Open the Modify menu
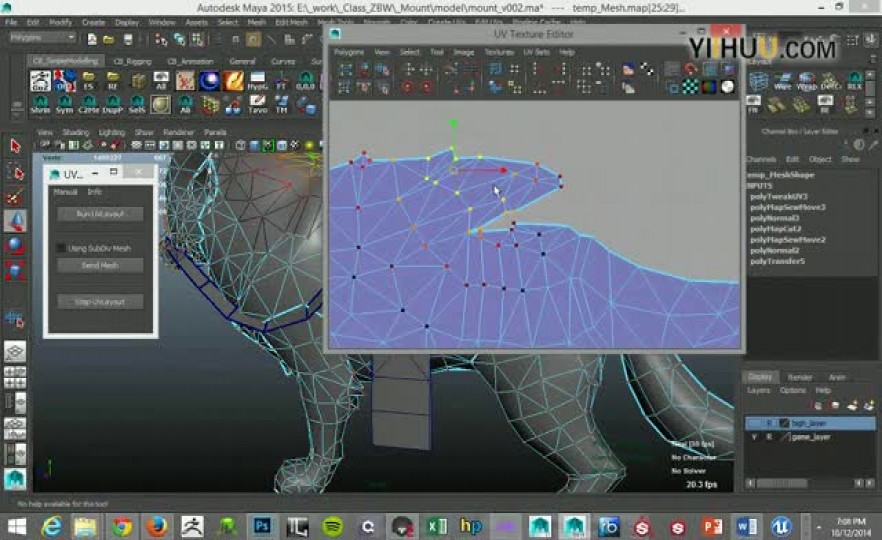This screenshot has width=882, height=540. point(60,22)
